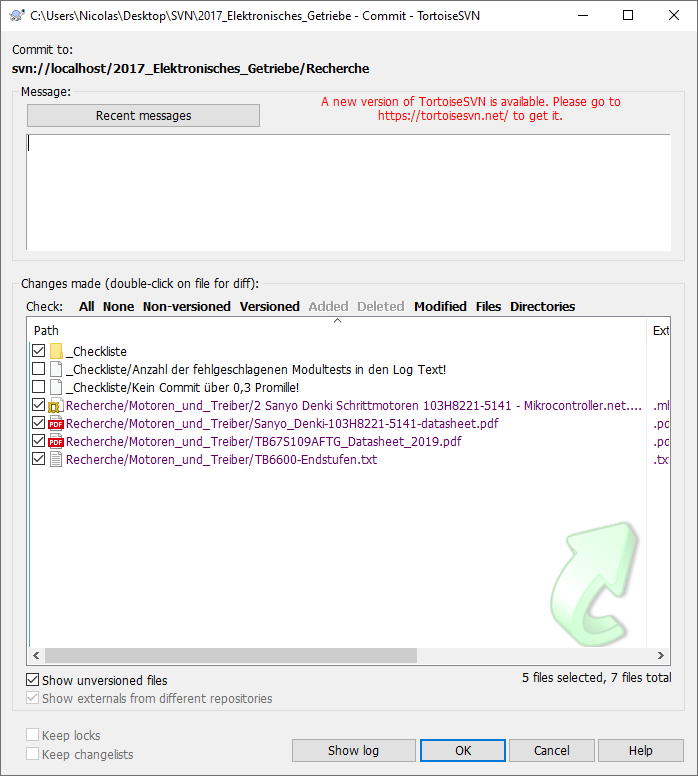This screenshot has width=698, height=776.
Task: Sort list by Ext column header
Action: click(x=659, y=331)
